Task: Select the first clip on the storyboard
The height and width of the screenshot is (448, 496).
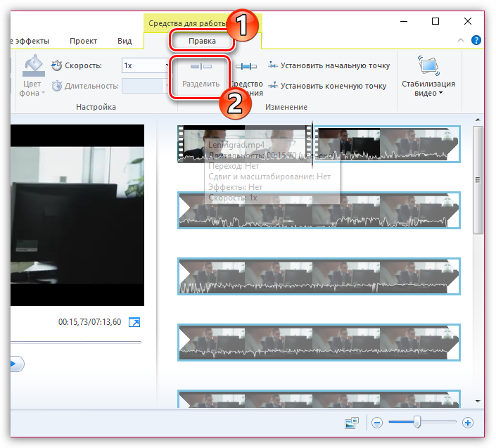Action: point(244,144)
